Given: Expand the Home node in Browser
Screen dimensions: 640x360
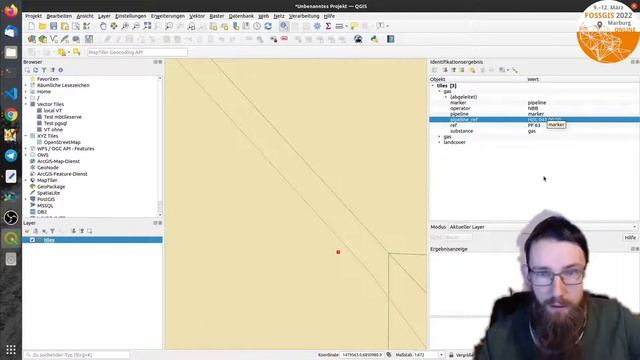Looking at the screenshot, I should 26,92.
